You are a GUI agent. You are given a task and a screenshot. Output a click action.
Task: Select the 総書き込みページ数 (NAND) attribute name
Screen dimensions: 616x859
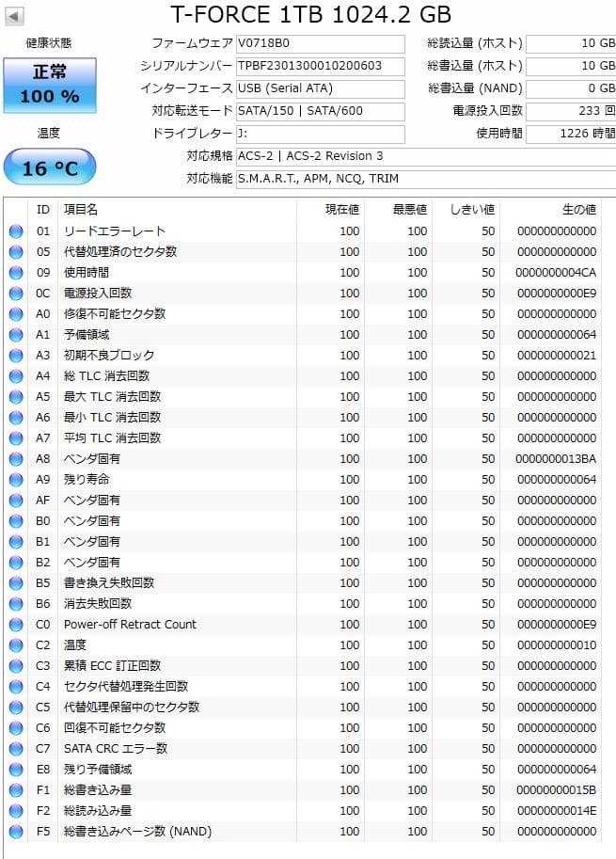137,832
